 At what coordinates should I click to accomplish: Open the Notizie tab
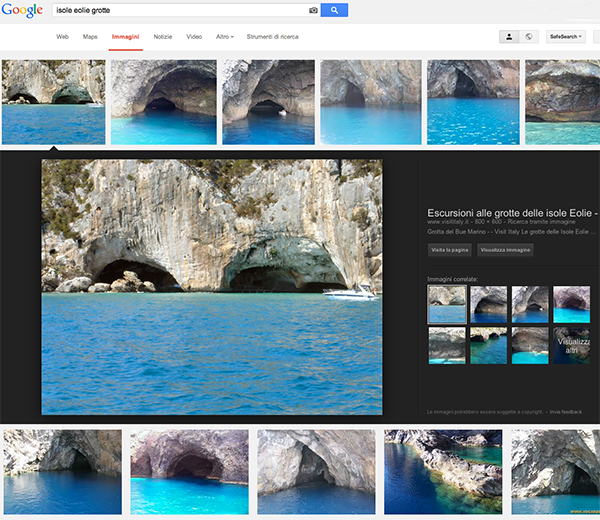163,37
